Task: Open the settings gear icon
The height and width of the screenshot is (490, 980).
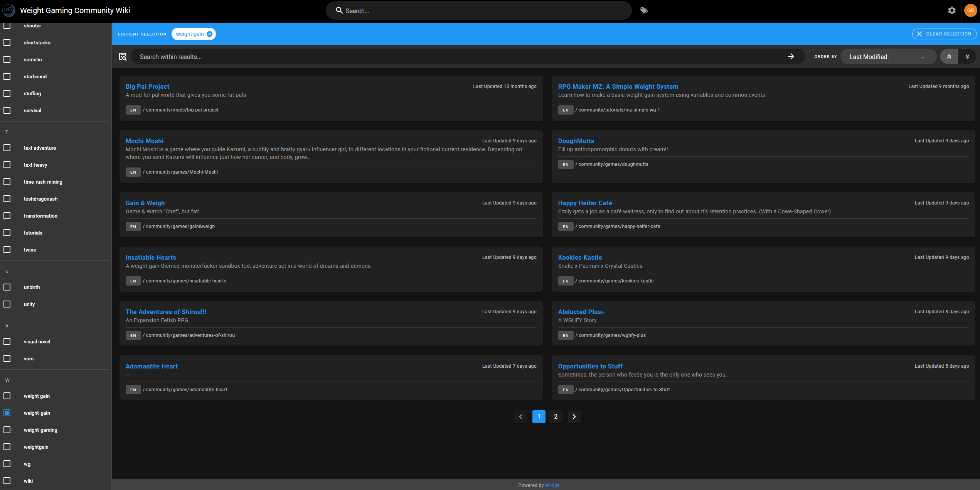Action: (951, 10)
